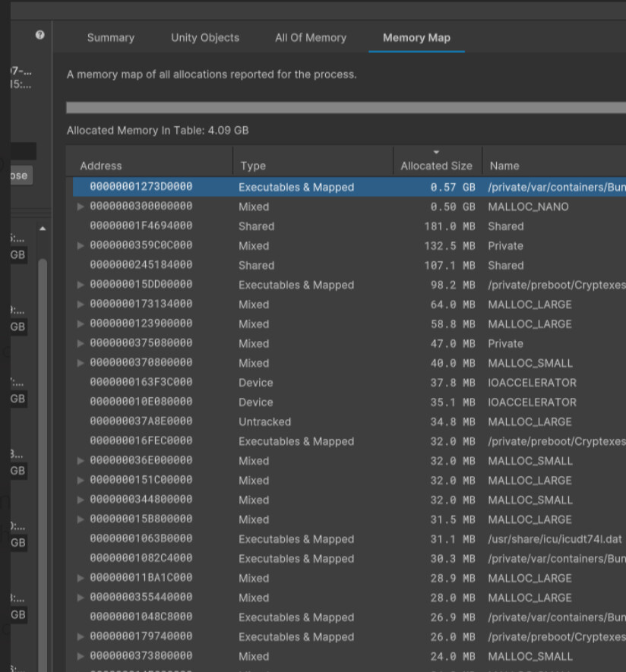
Task: Open the help question mark icon
Action: click(40, 35)
